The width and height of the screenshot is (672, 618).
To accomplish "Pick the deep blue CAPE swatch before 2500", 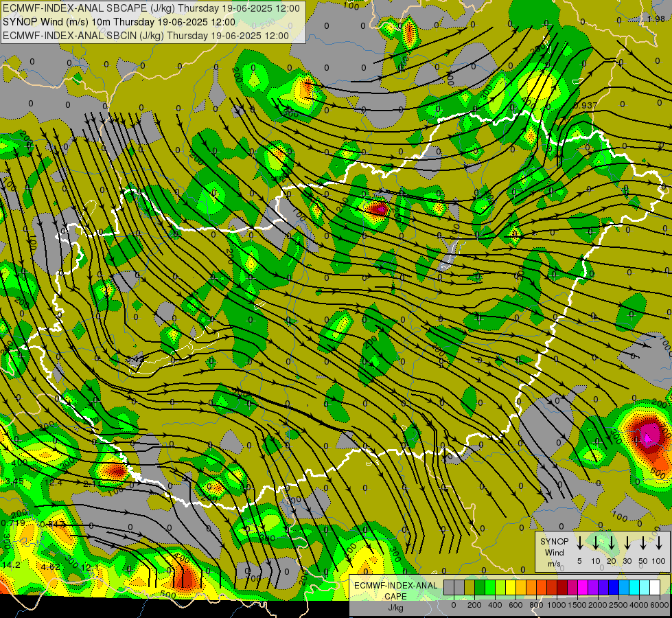I will pyautogui.click(x=614, y=588).
